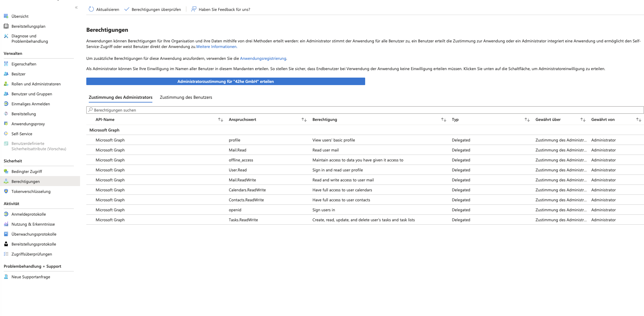Switch to Zustimmung des Benutzers tab
644x316 pixels.
click(x=186, y=97)
